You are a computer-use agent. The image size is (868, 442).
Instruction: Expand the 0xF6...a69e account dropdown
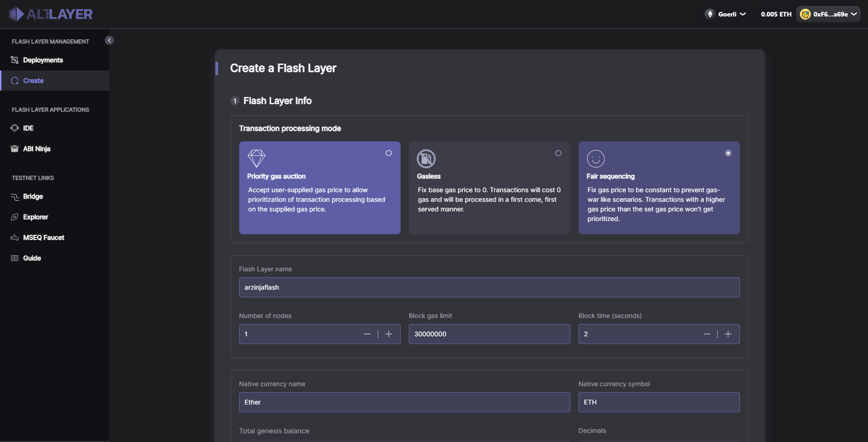[x=829, y=14]
